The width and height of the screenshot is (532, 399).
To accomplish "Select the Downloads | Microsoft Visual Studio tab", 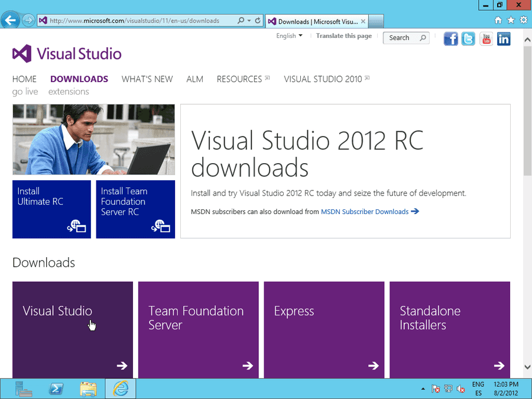I will point(316,21).
